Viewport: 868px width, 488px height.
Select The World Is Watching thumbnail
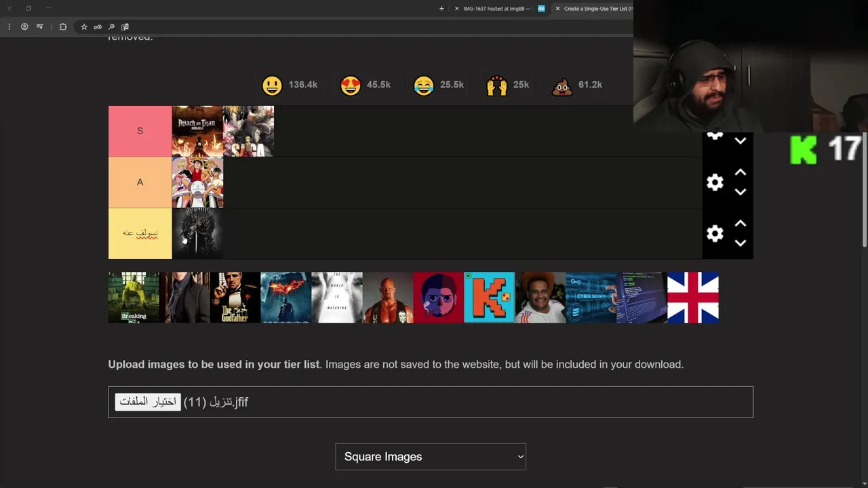click(337, 298)
